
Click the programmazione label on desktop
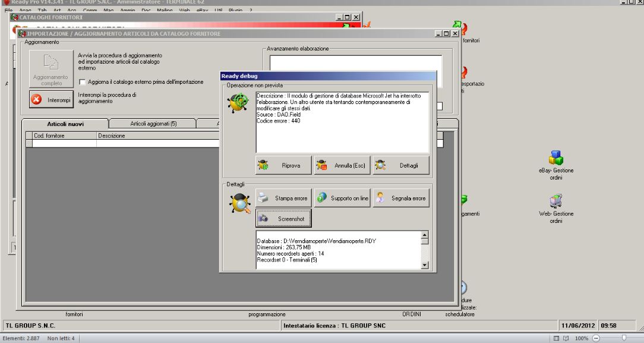coord(267,314)
